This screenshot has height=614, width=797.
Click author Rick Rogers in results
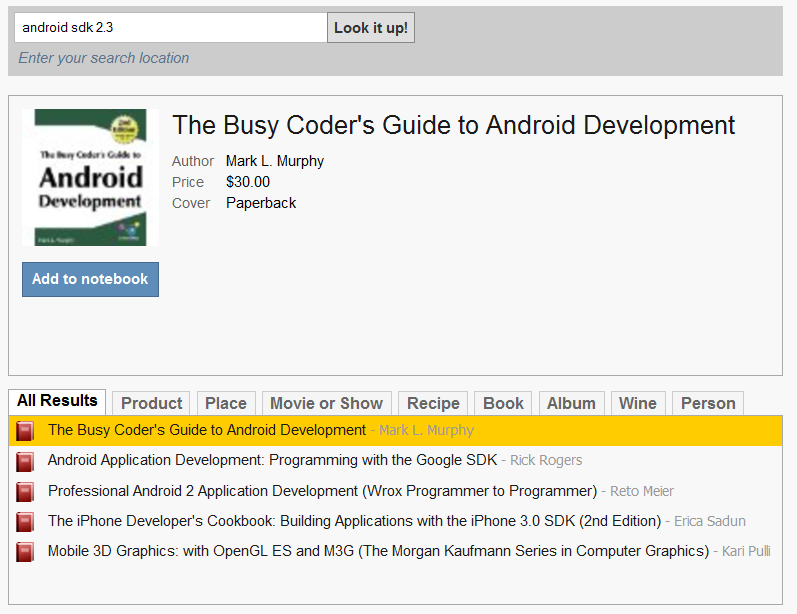546,460
